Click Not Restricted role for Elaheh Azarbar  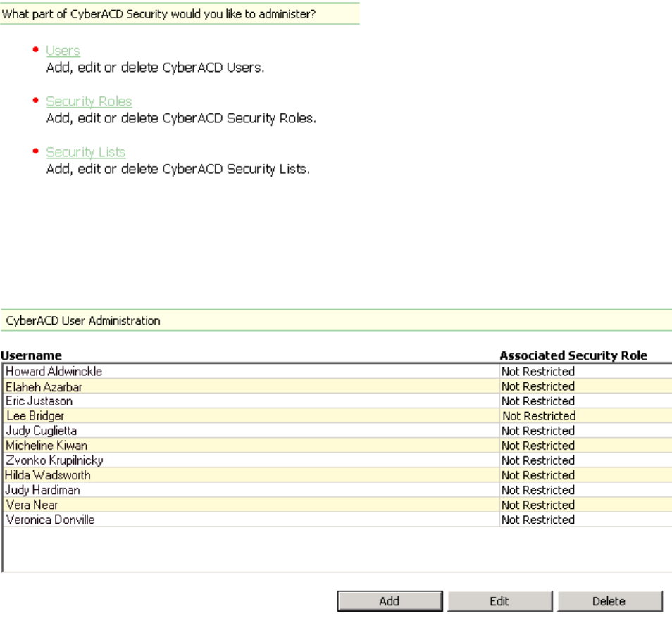(538, 386)
